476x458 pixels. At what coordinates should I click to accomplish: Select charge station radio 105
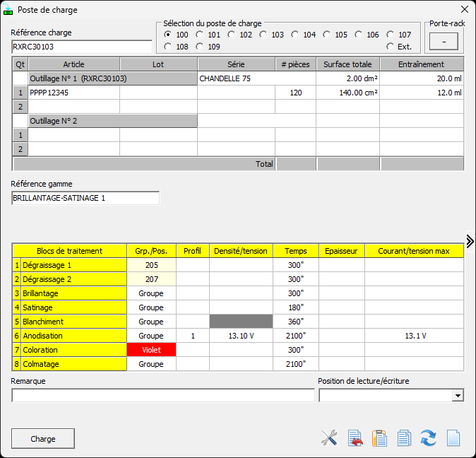tap(327, 35)
